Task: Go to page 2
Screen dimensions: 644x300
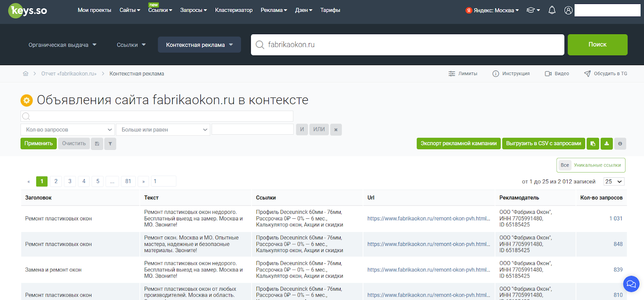Action: pyautogui.click(x=56, y=181)
